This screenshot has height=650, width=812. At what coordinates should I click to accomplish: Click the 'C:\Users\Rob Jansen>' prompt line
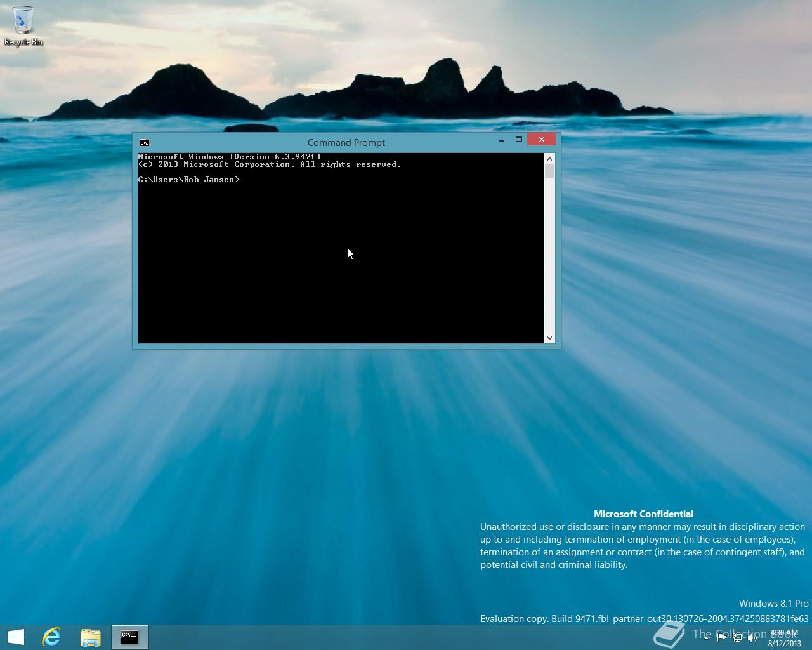(189, 180)
